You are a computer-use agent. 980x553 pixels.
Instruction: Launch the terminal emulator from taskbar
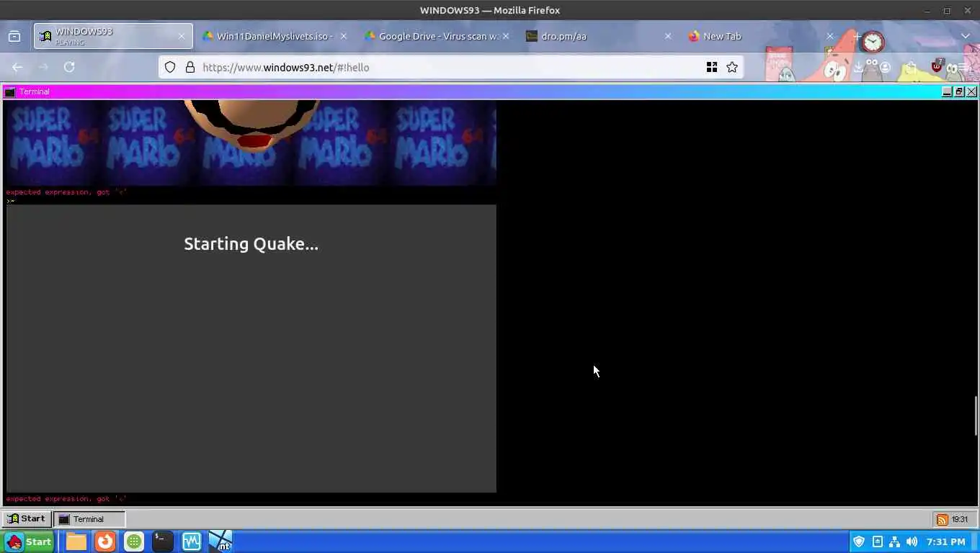click(163, 541)
